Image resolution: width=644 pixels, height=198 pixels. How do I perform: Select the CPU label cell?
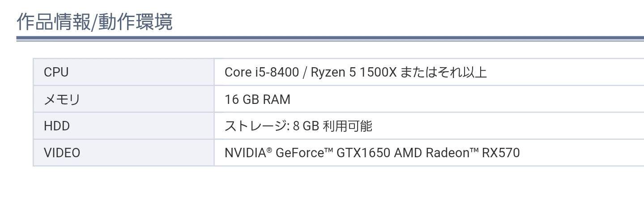pos(124,72)
